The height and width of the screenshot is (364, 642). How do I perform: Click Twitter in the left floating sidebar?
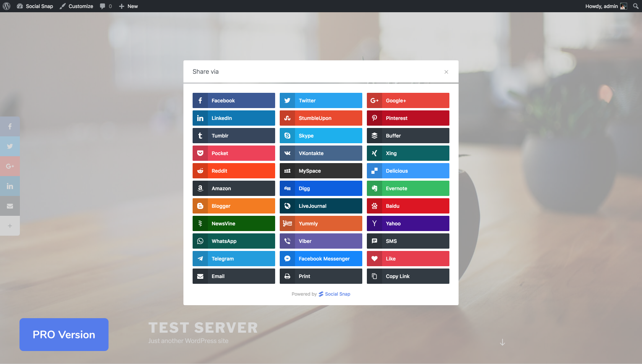pos(10,146)
